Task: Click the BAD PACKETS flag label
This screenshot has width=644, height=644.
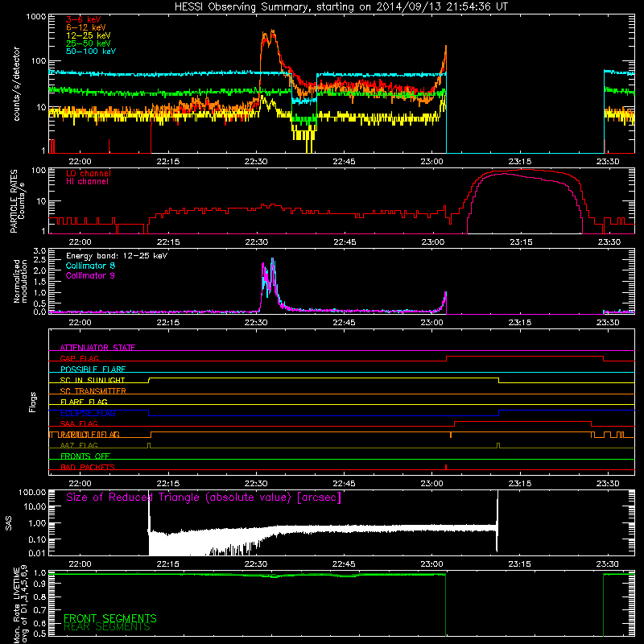Action: [x=88, y=467]
